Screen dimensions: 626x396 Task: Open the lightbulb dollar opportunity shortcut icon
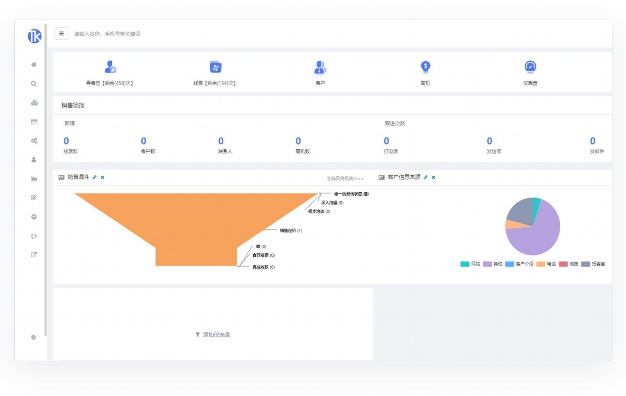[425, 67]
